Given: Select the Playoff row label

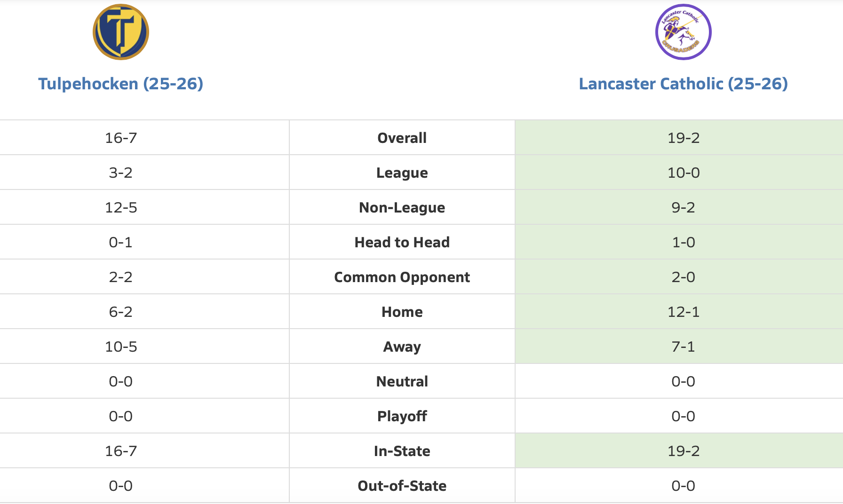Looking at the screenshot, I should coord(402,416).
